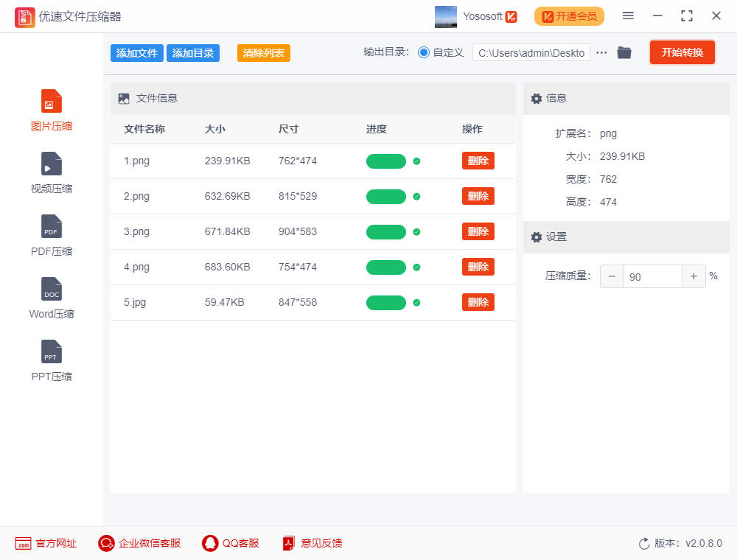
Task: Click 清除列表 to clear the list
Action: coord(264,53)
